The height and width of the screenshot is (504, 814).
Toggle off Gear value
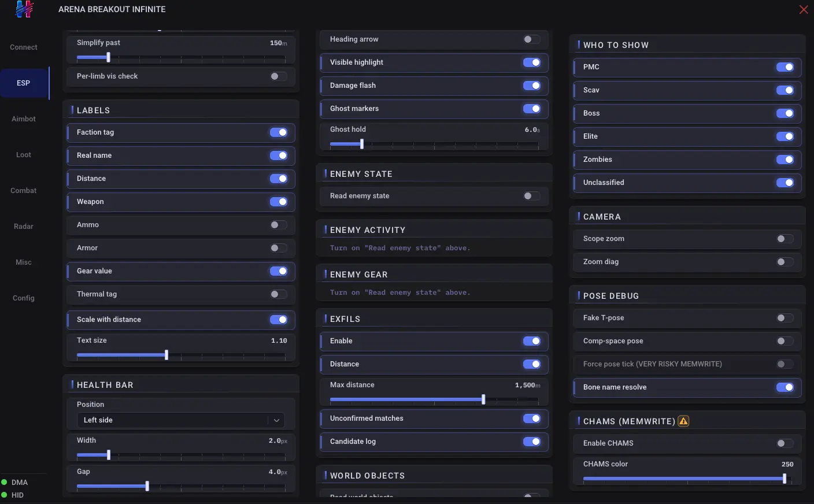tap(279, 271)
